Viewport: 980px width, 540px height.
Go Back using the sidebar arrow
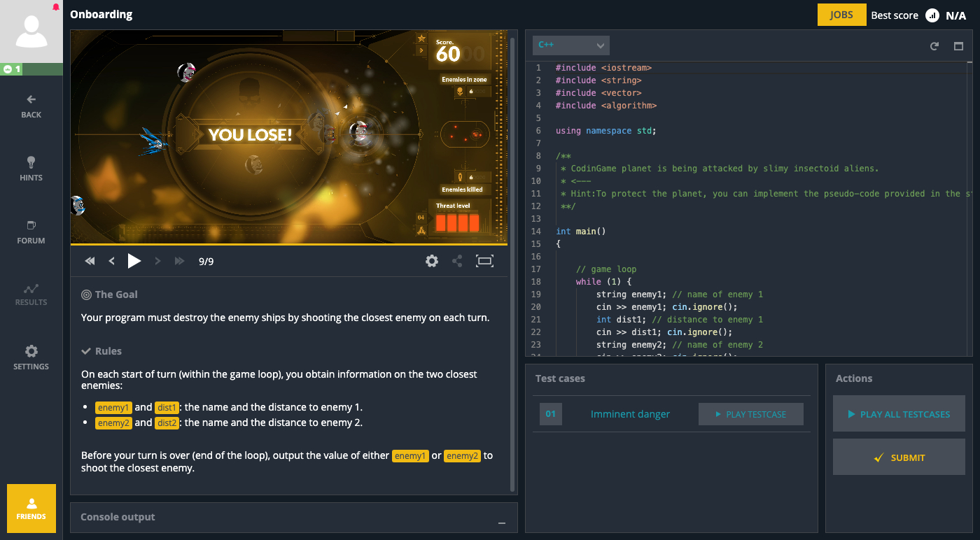(31, 106)
